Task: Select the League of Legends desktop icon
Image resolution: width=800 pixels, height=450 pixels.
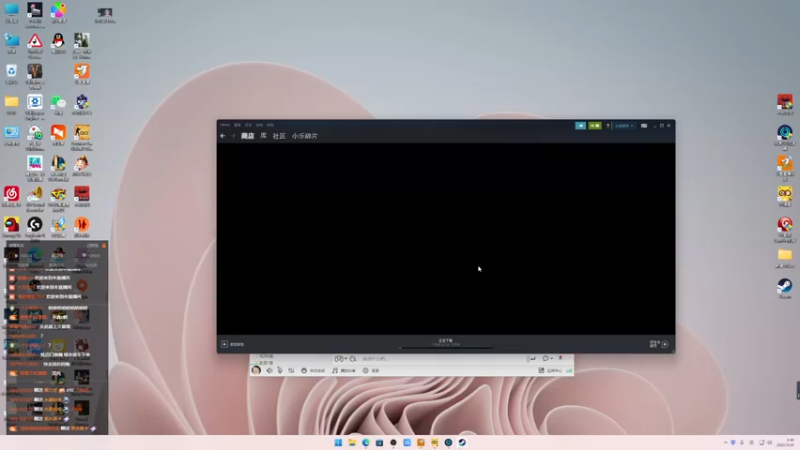Action: pyautogui.click(x=58, y=168)
